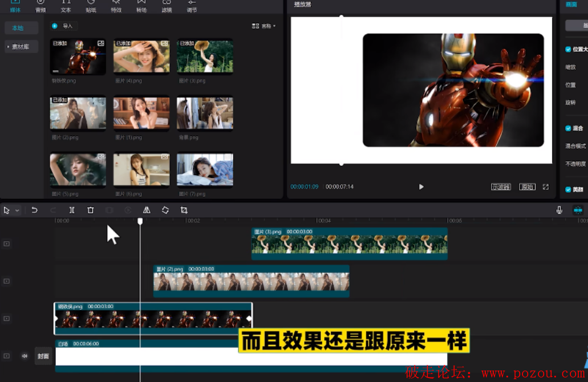Open the 特效 effects tab
Image resolution: width=588 pixels, height=382 pixels.
coord(116,6)
